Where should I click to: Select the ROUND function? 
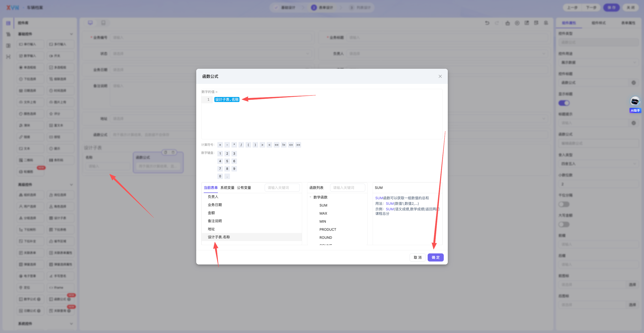[326, 238]
